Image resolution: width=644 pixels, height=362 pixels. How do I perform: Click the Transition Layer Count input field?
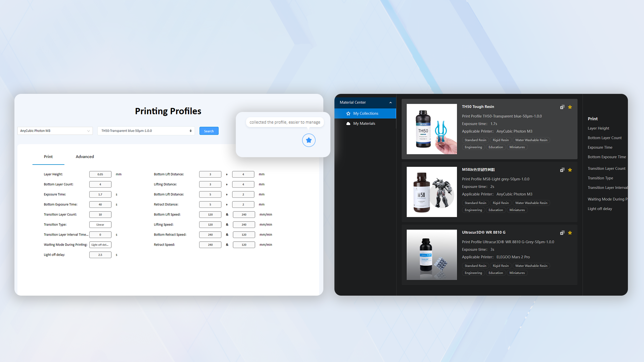100,215
